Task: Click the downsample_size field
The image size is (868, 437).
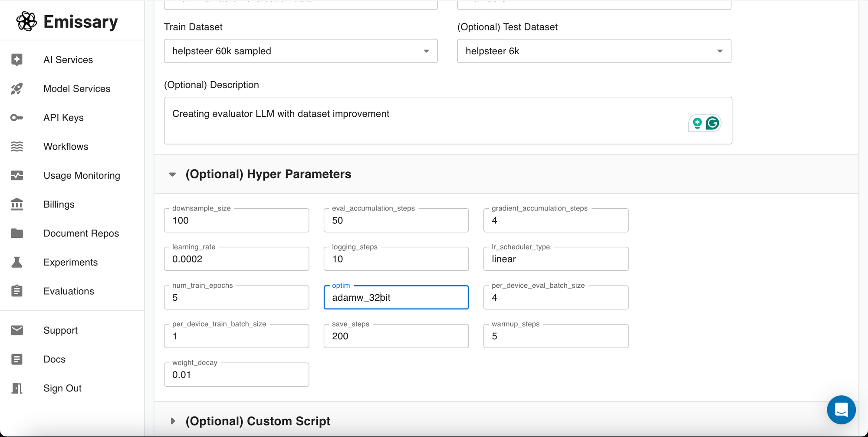Action: tap(237, 220)
